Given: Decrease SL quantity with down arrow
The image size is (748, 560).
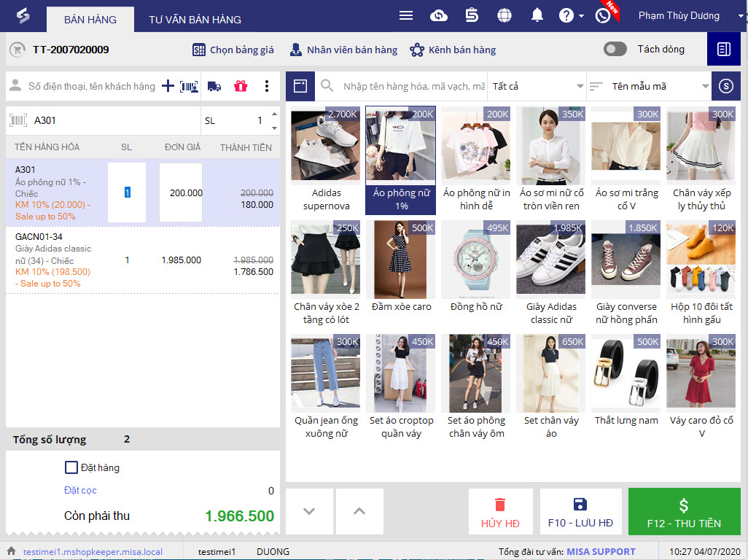Looking at the screenshot, I should [x=274, y=128].
